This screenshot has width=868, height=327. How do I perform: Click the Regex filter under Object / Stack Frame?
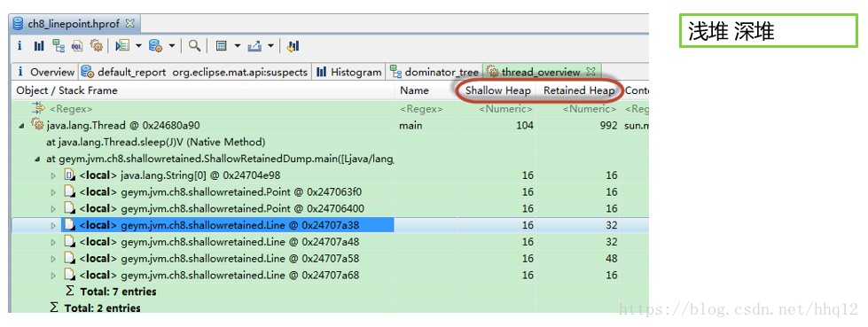click(x=71, y=109)
